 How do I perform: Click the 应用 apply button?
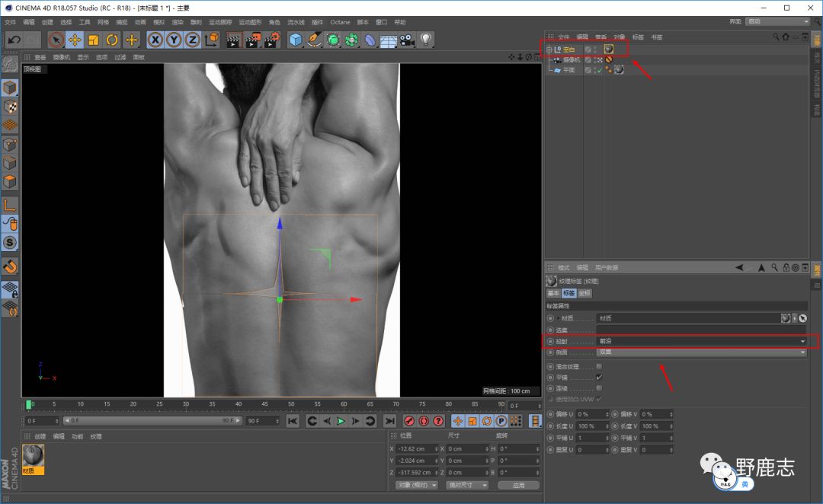[518, 485]
